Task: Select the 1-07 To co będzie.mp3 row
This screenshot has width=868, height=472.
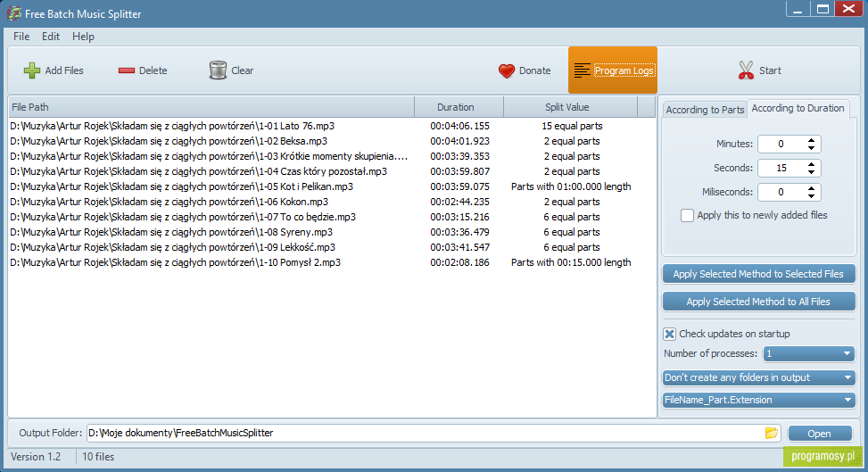Action: (332, 217)
